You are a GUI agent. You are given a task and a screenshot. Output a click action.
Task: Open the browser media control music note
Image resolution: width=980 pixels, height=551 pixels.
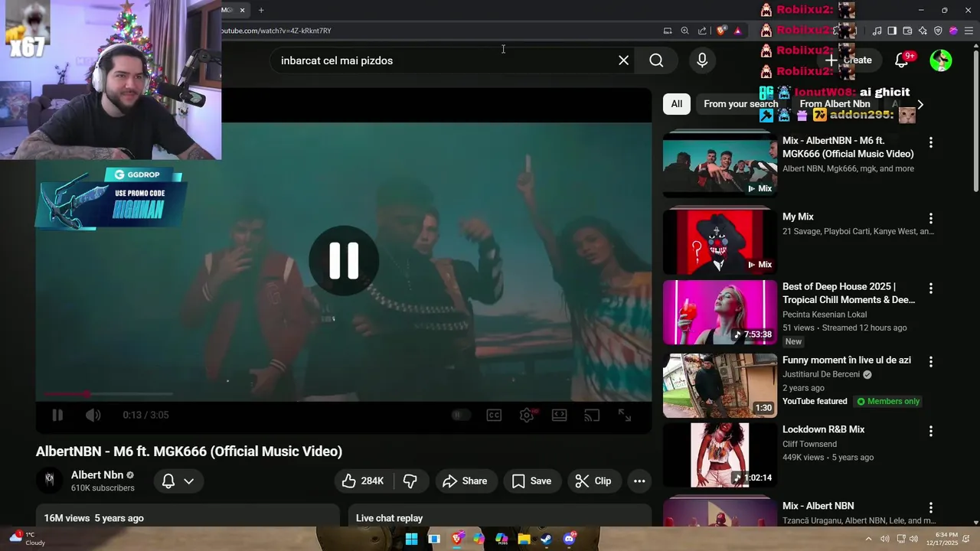(x=877, y=31)
